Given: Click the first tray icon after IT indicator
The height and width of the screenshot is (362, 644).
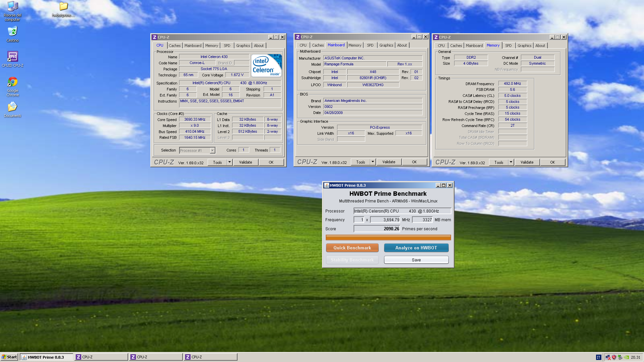Looking at the screenshot, I should point(608,357).
